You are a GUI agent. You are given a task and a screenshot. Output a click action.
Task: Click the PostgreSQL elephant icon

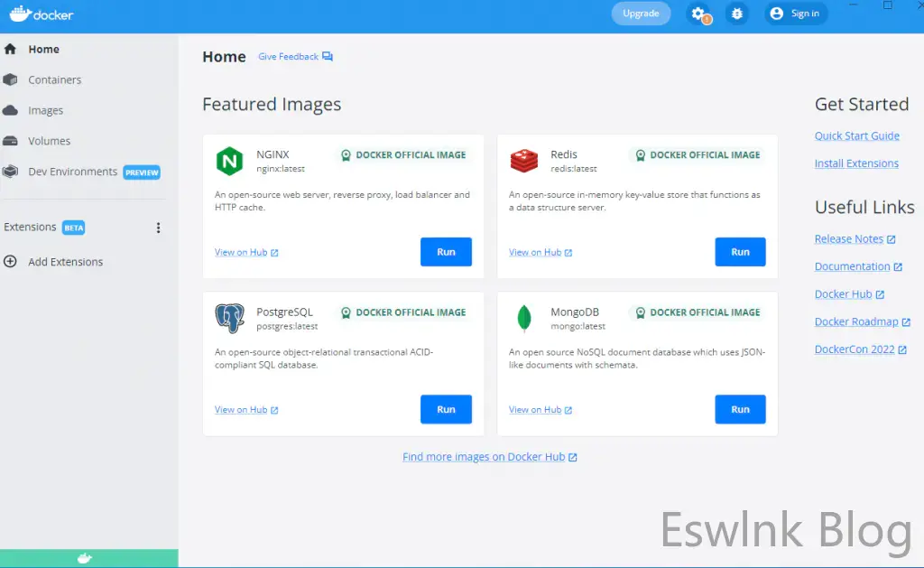coord(229,319)
